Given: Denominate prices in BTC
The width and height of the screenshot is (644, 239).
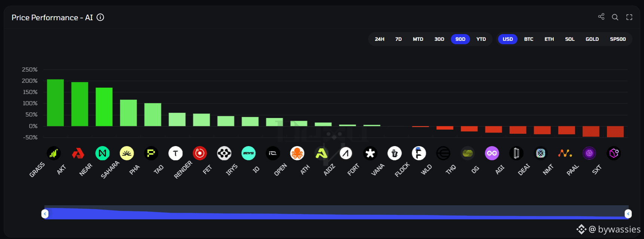Looking at the screenshot, I should pyautogui.click(x=529, y=39).
